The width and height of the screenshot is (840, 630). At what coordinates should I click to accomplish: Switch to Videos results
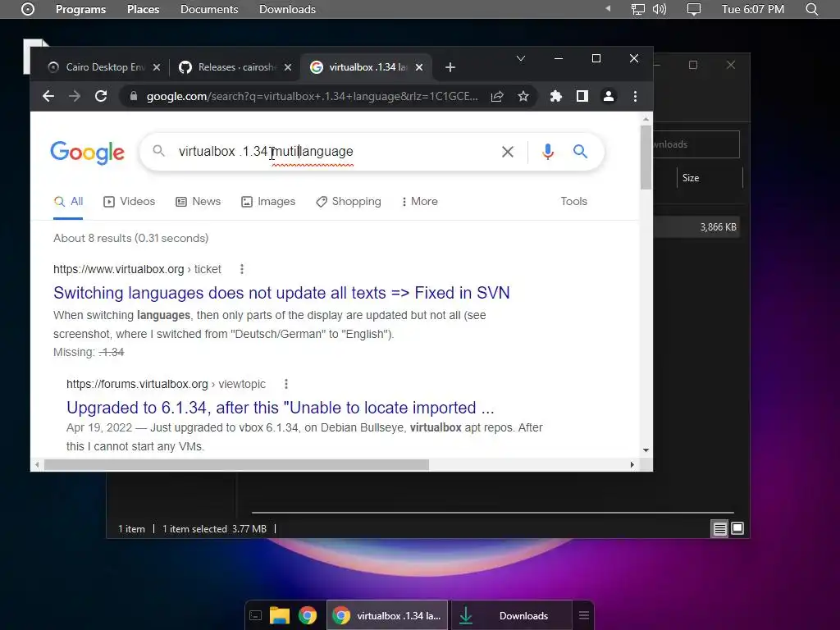click(129, 202)
